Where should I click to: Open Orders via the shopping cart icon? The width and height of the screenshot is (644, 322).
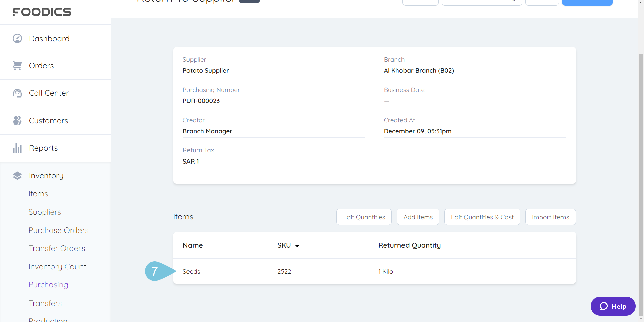[17, 66]
